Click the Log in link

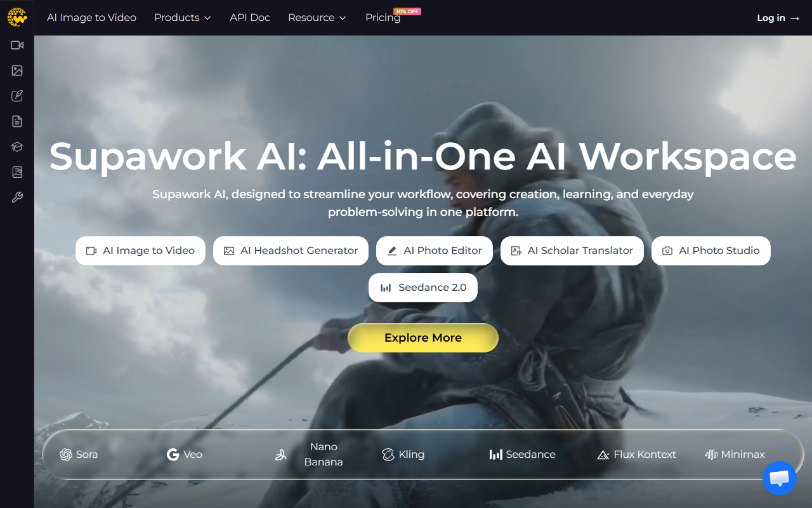778,18
